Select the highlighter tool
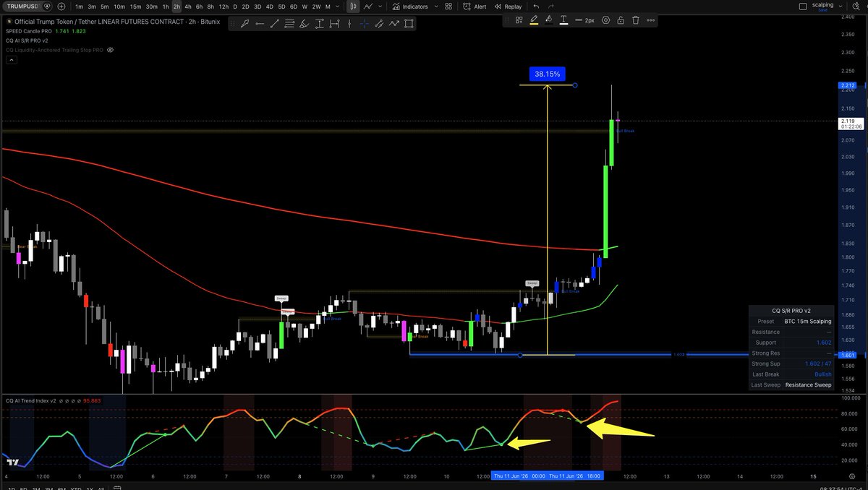Image resolution: width=868 pixels, height=490 pixels. pyautogui.click(x=305, y=23)
